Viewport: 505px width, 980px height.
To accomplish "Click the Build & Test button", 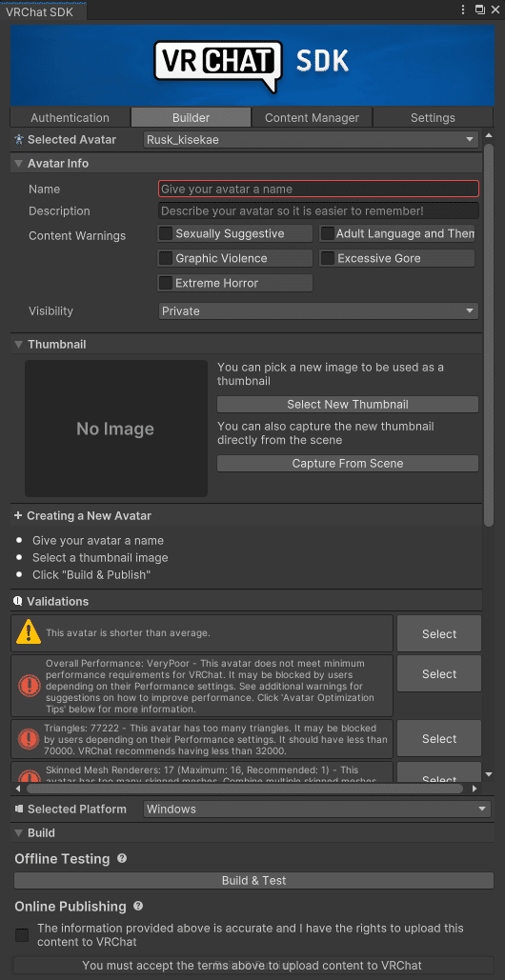I will (x=253, y=881).
